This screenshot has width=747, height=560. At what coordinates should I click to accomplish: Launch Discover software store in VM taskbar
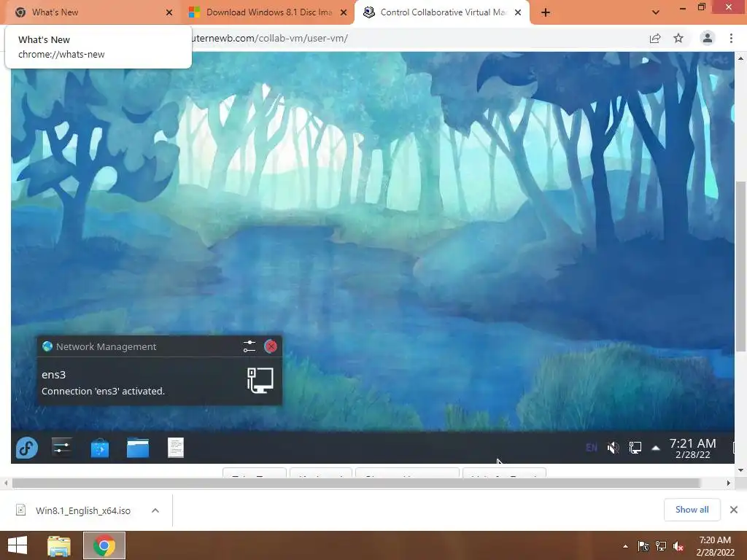coord(99,448)
